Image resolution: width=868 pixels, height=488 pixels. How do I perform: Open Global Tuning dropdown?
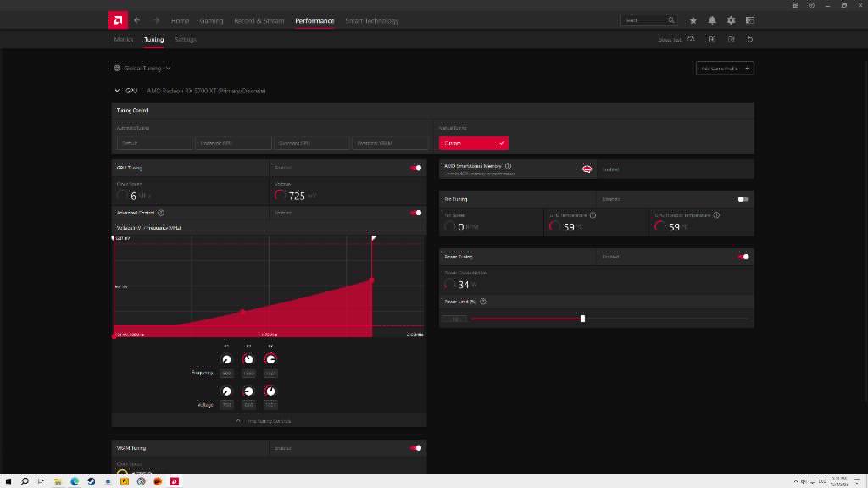[x=142, y=68]
